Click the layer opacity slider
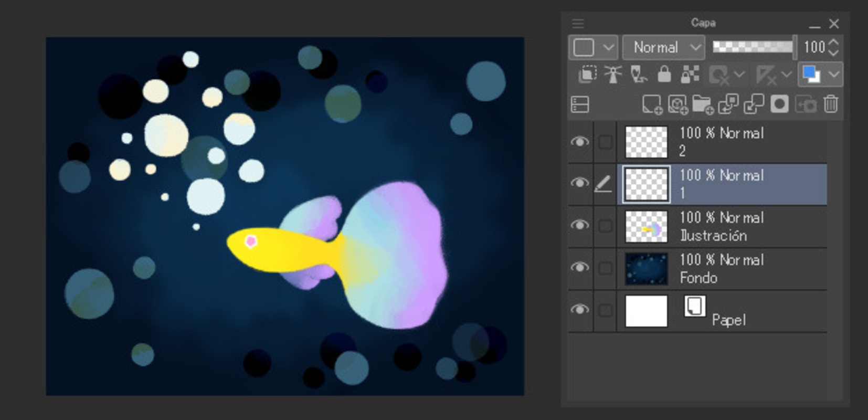The image size is (868, 420). 753,47
